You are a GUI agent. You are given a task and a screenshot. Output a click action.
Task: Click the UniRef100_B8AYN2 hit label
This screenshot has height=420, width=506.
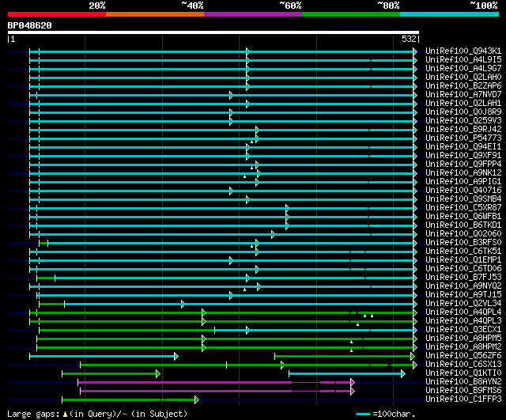point(463,381)
